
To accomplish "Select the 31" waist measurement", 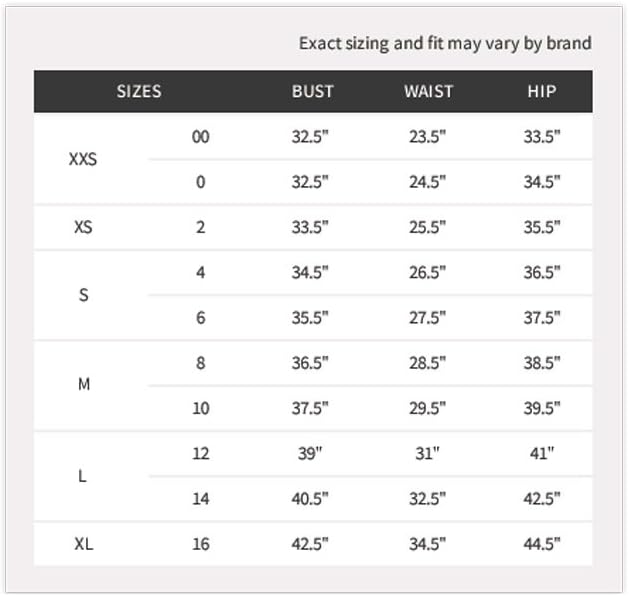I will point(427,453).
